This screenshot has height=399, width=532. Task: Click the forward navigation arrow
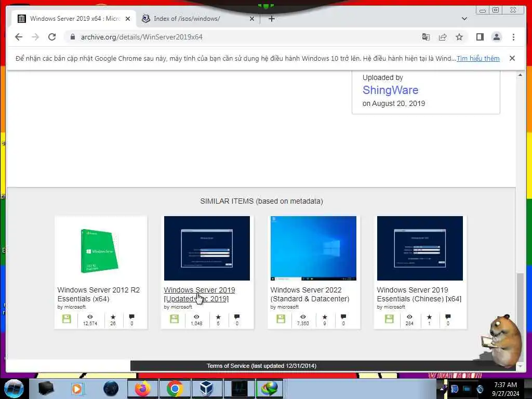pyautogui.click(x=35, y=37)
